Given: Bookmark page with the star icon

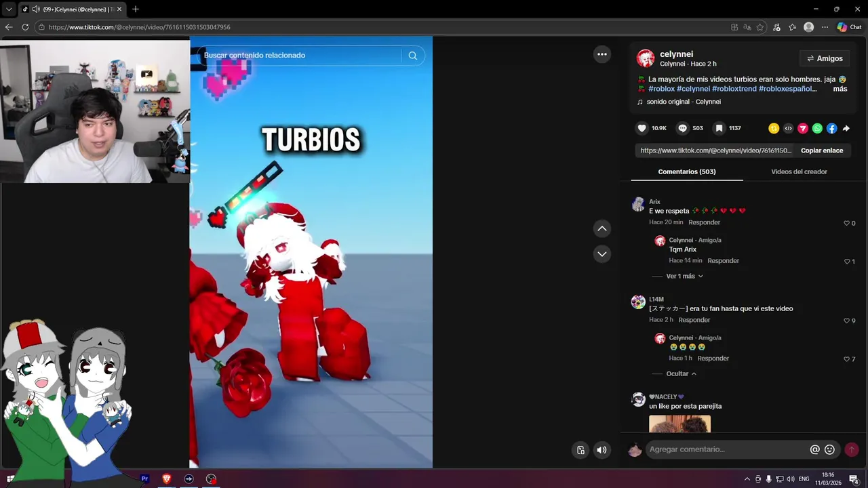Looking at the screenshot, I should point(760,27).
